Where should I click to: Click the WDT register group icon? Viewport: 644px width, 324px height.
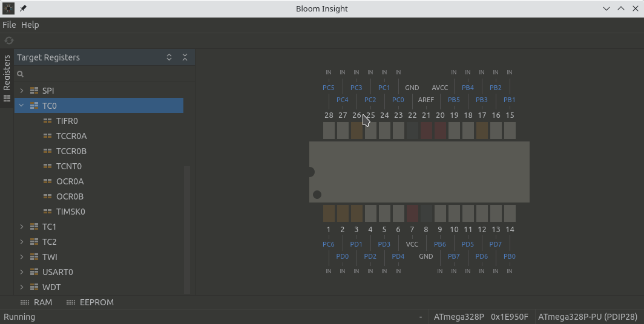pos(34,287)
